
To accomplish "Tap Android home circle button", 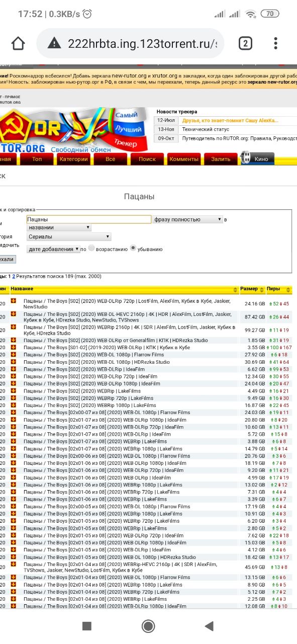I will 148,626.
